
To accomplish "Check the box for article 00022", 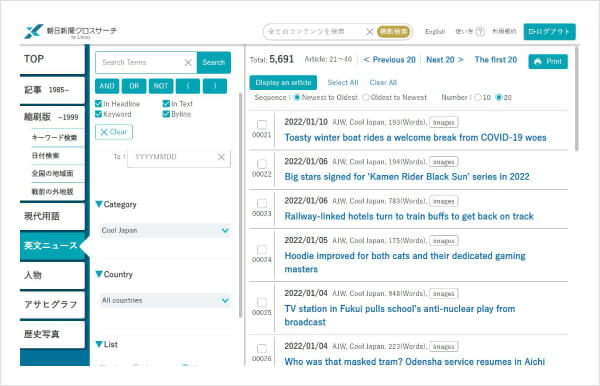I will pos(262,164).
